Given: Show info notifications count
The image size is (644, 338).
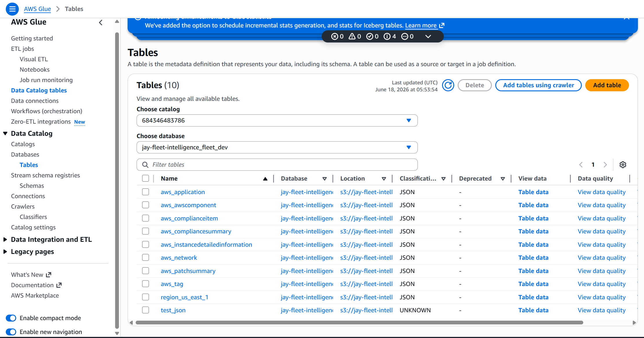Looking at the screenshot, I should tap(390, 36).
